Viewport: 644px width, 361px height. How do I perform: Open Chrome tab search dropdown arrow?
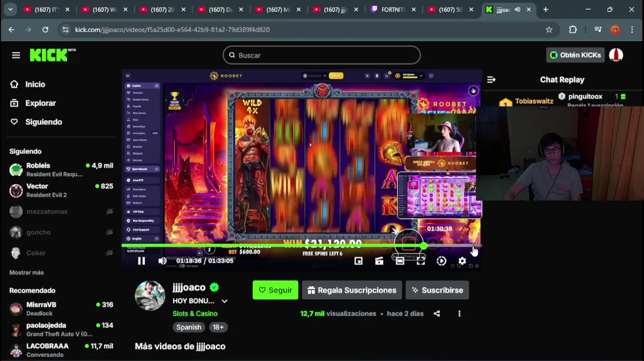[10, 10]
